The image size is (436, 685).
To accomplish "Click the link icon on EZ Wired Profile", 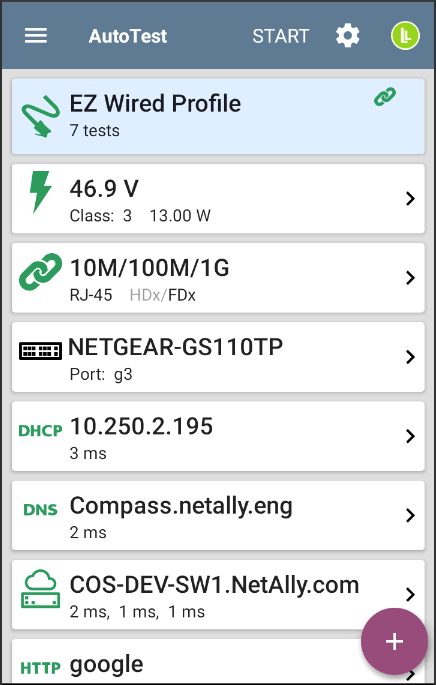I will tap(385, 97).
